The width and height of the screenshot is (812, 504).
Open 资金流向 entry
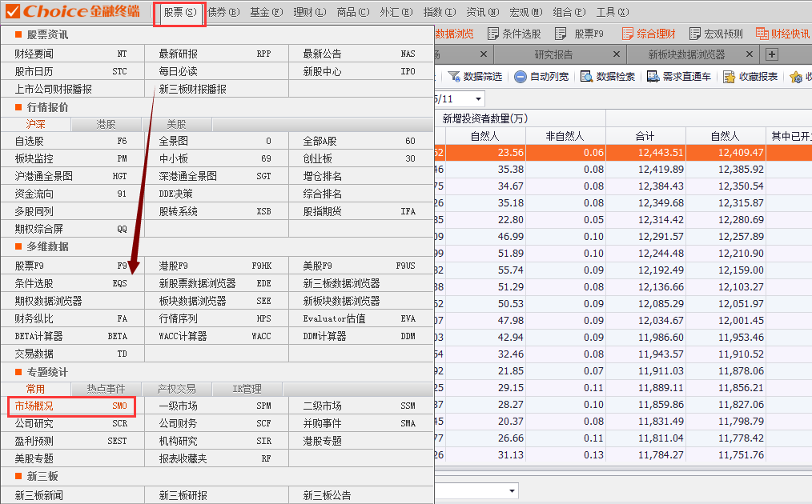[x=73, y=194]
